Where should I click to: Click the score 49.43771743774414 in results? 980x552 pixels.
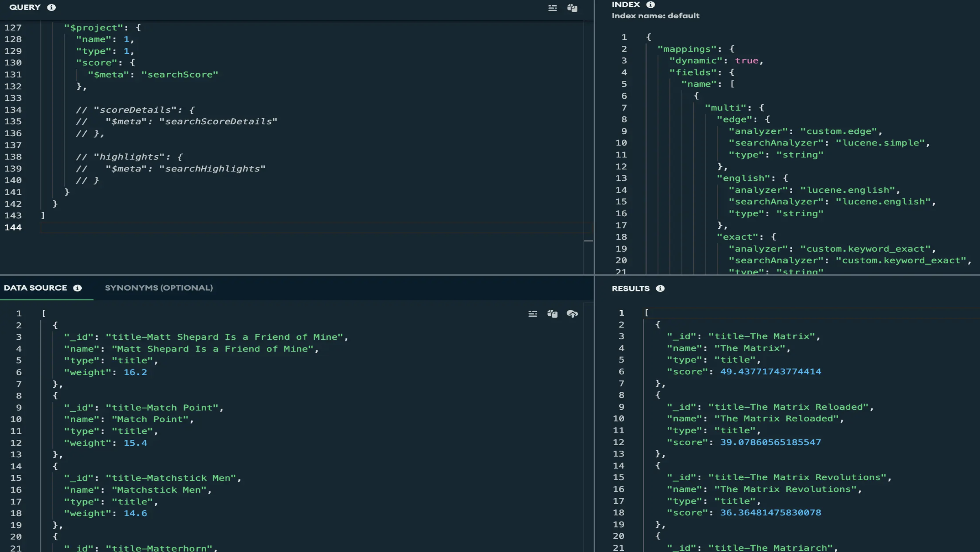(x=770, y=372)
